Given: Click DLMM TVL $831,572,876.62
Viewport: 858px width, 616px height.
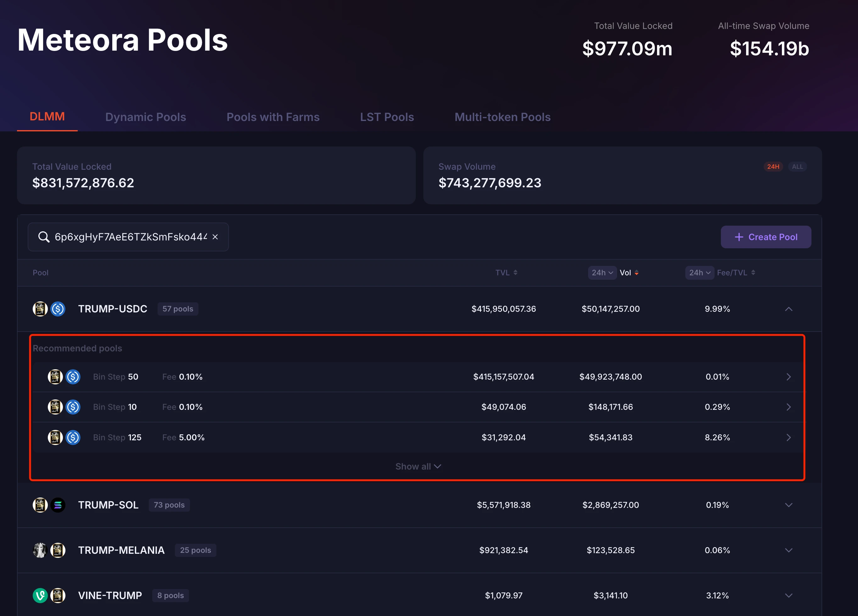Looking at the screenshot, I should (83, 183).
